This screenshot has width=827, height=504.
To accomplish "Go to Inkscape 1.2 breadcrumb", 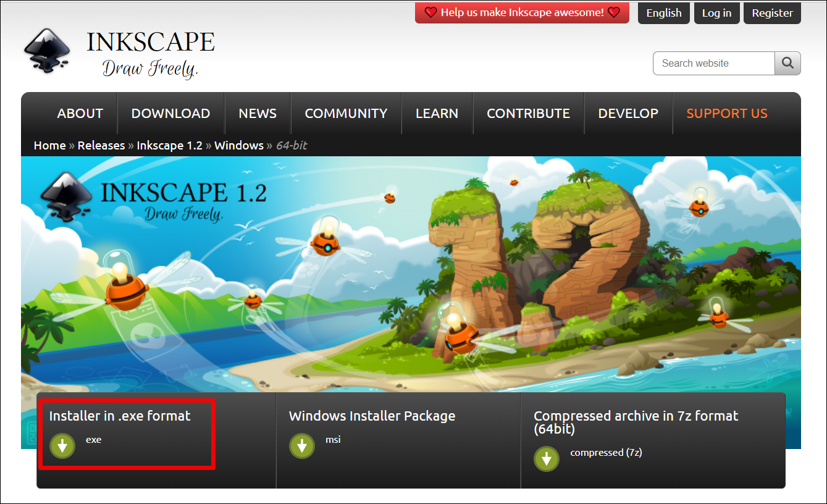I will [x=169, y=146].
